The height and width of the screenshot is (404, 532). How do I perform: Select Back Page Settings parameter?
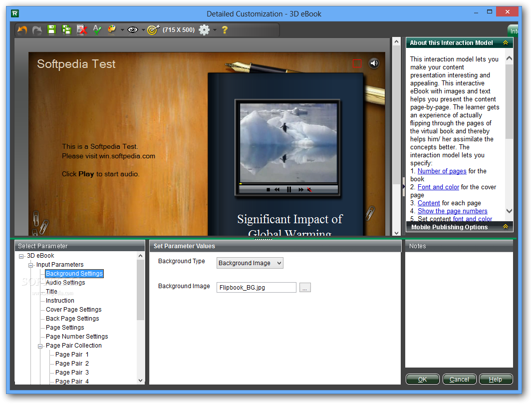pos(72,319)
